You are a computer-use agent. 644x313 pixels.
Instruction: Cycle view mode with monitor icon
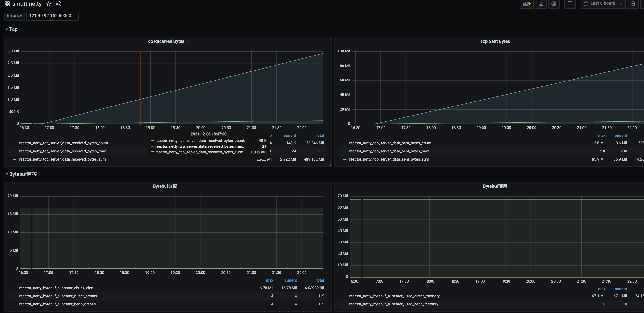click(570, 4)
